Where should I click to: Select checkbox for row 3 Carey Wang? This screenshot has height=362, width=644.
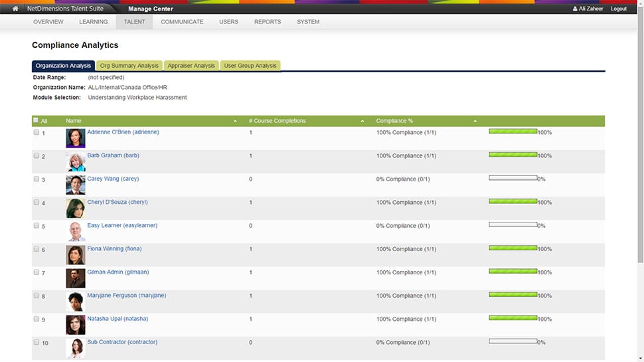point(36,179)
